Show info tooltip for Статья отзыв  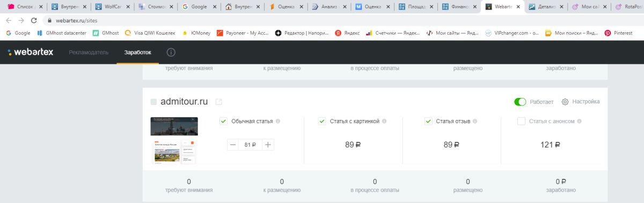(475, 122)
